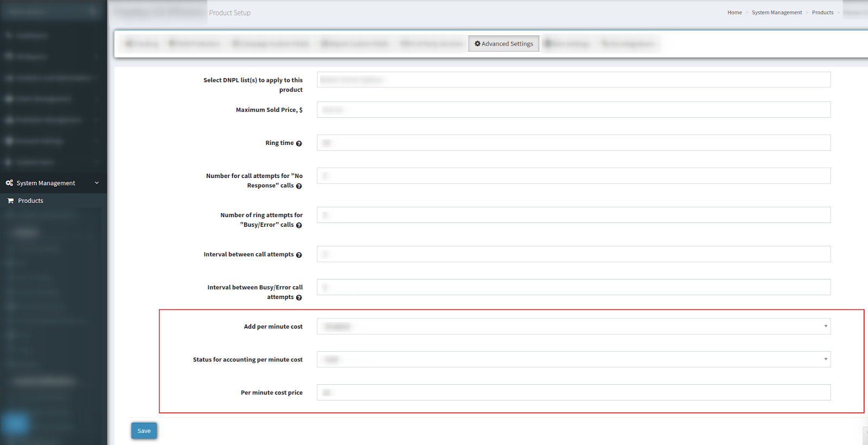This screenshot has width=868, height=445.
Task: Open the Add per minute cost dropdown
Action: 573,326
